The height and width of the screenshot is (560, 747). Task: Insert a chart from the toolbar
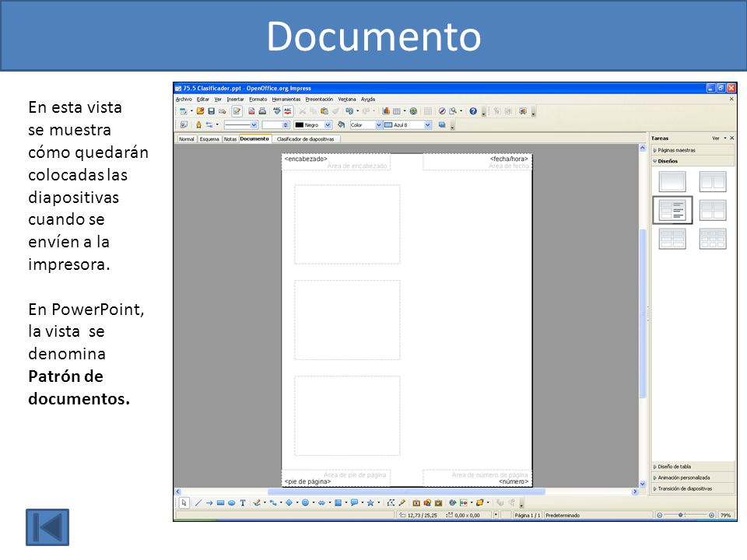386,111
